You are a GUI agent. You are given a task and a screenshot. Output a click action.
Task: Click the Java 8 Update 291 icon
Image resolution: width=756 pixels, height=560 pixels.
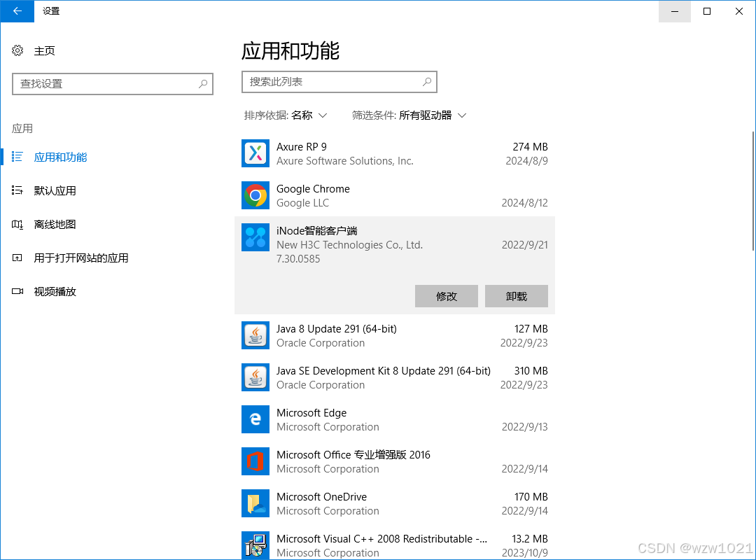(x=255, y=335)
